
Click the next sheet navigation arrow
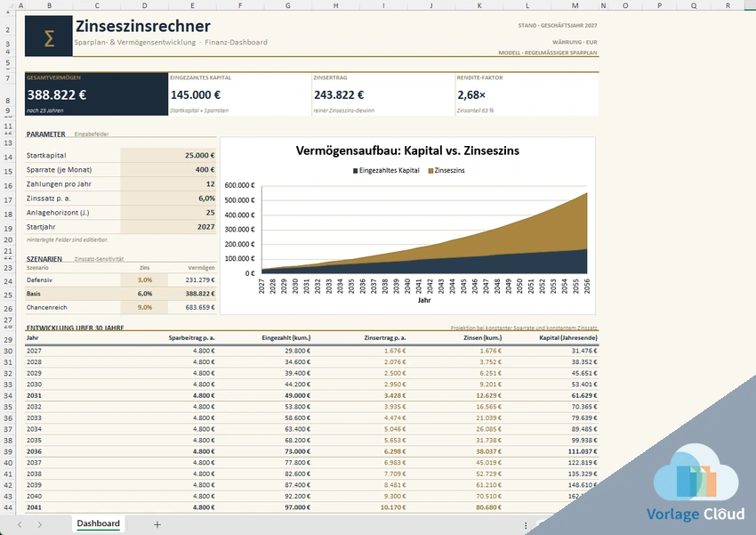[39, 524]
